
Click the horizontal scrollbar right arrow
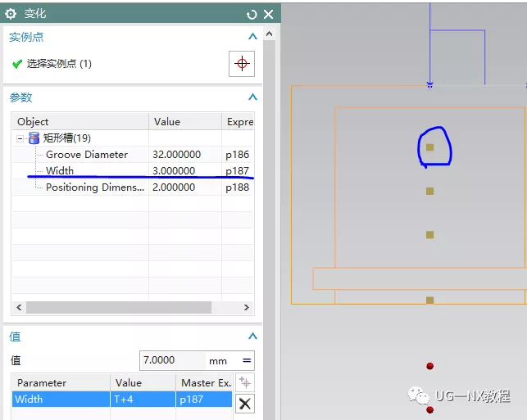pos(246,308)
